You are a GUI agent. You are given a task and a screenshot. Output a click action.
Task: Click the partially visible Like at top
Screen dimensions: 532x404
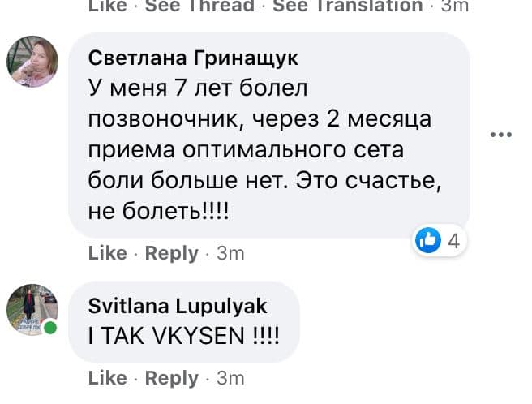coord(107,6)
